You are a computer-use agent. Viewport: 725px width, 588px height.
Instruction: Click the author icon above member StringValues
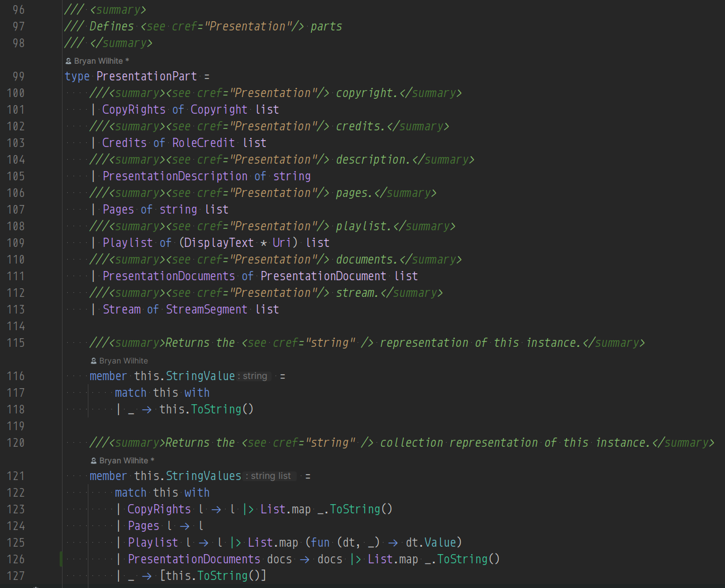tap(94, 461)
